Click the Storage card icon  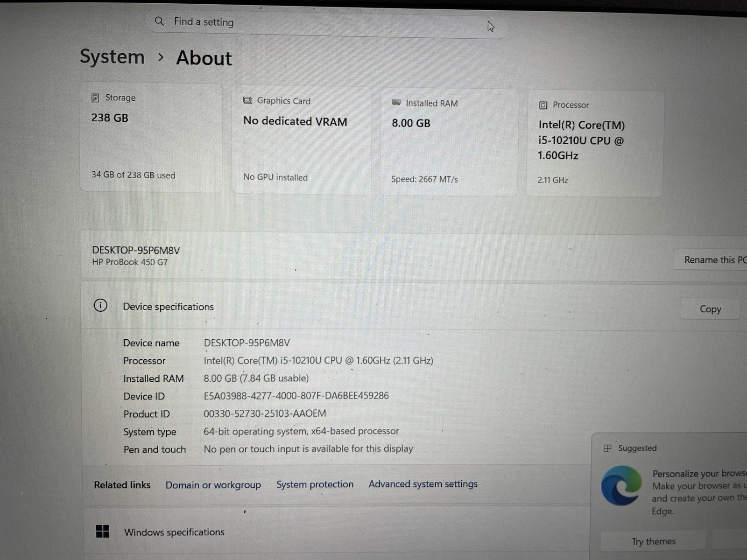click(95, 98)
